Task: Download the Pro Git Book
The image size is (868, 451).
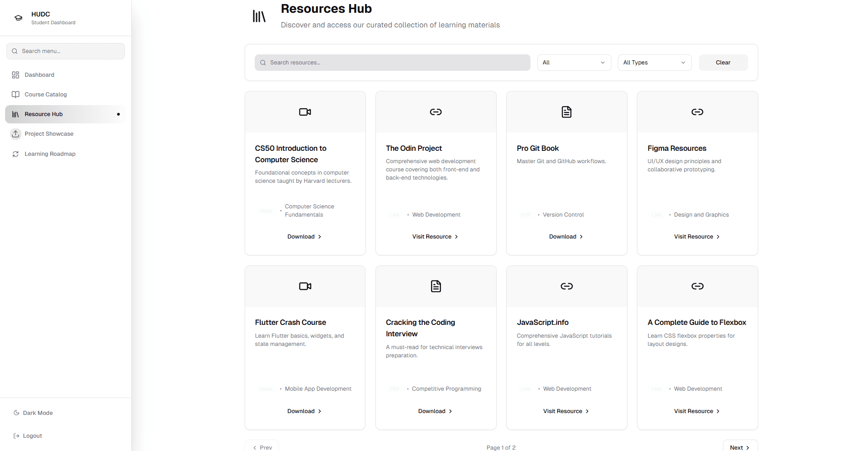Action: point(566,237)
